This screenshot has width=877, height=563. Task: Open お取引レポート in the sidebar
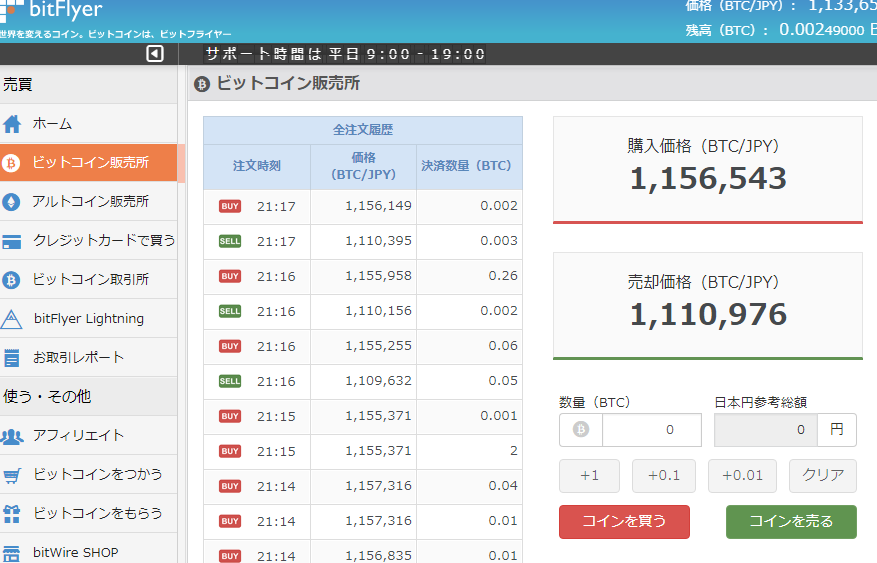pos(88,358)
